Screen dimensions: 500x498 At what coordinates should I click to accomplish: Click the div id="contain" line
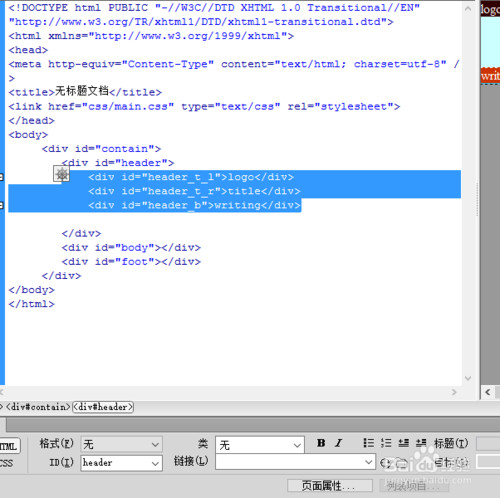click(101, 149)
